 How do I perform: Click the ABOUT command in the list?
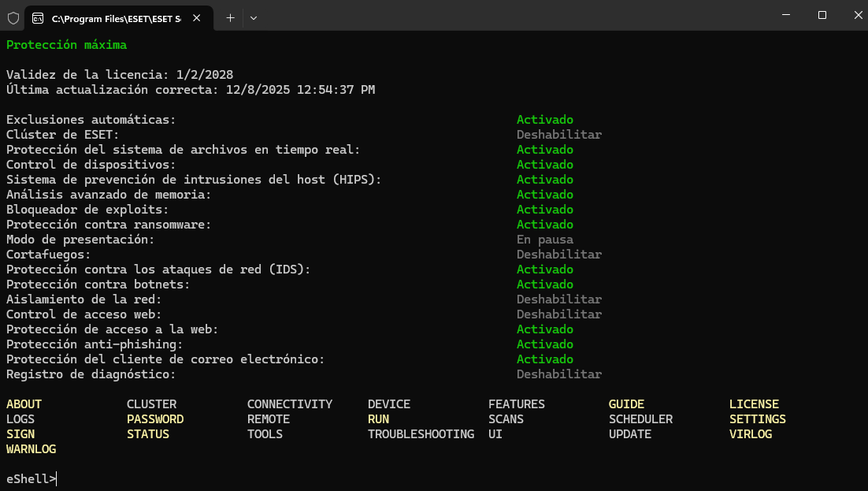pos(24,404)
